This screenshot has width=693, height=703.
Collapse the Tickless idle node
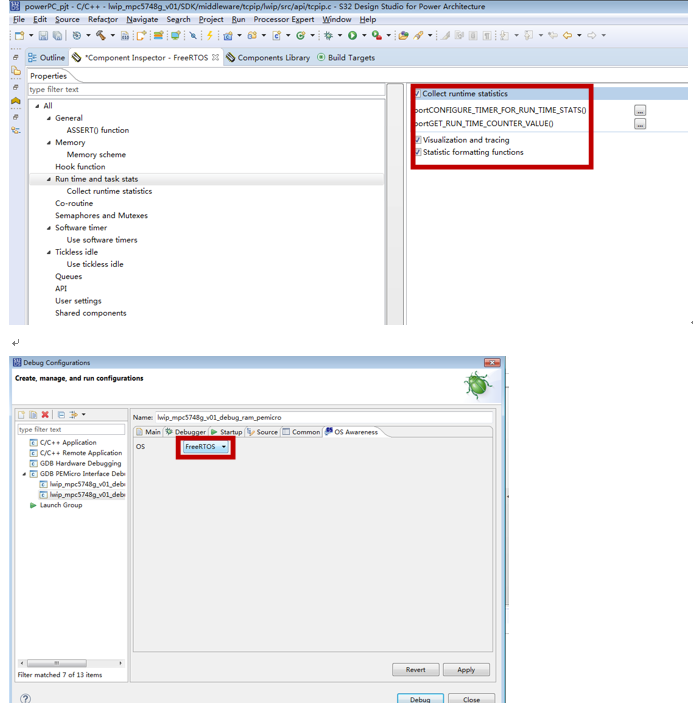[49, 252]
